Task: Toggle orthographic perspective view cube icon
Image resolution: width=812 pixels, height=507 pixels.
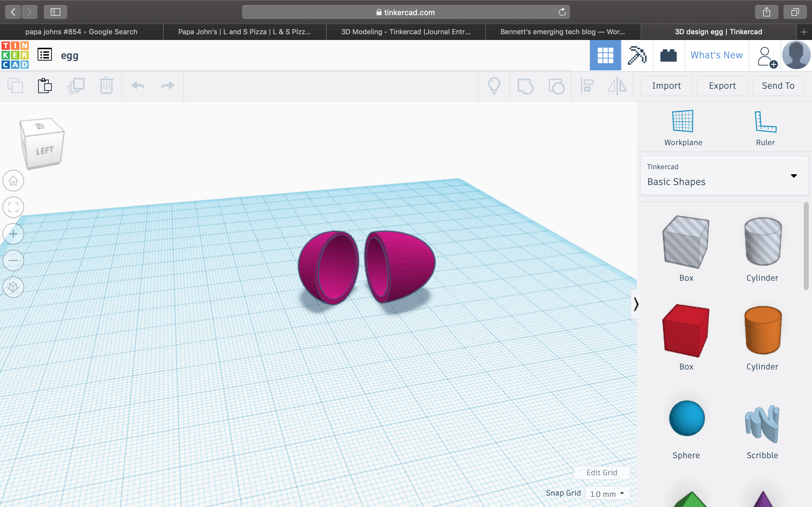Action: click(13, 287)
